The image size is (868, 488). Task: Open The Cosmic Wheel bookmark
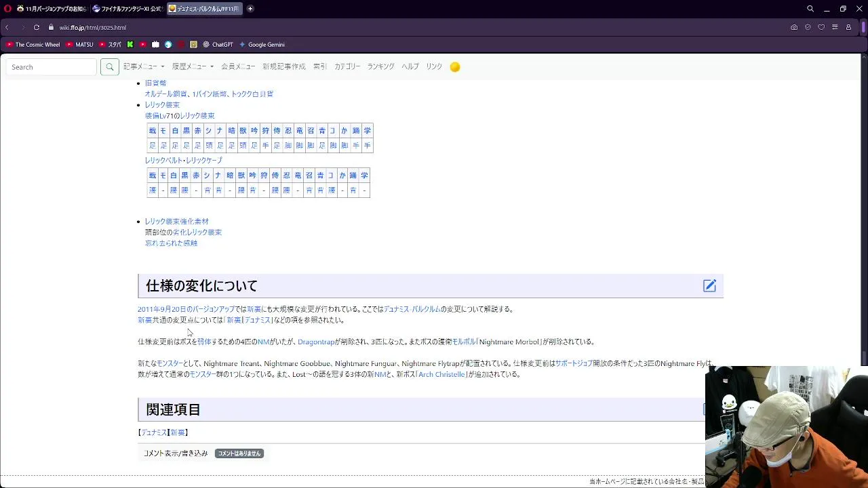33,45
